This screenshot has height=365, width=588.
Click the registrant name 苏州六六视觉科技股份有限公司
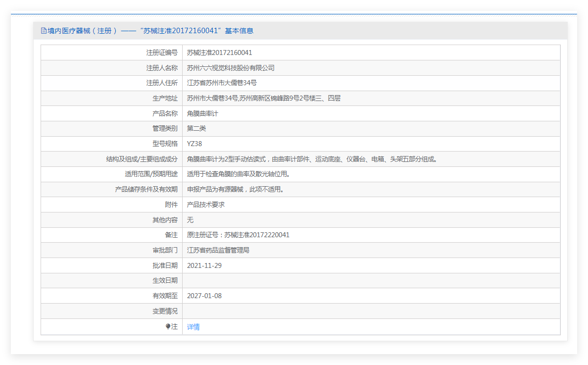pos(231,68)
